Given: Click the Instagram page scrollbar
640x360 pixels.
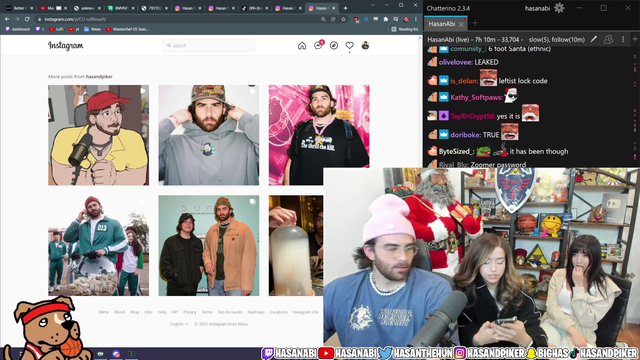Looking at the screenshot, I should pyautogui.click(x=420, y=102).
